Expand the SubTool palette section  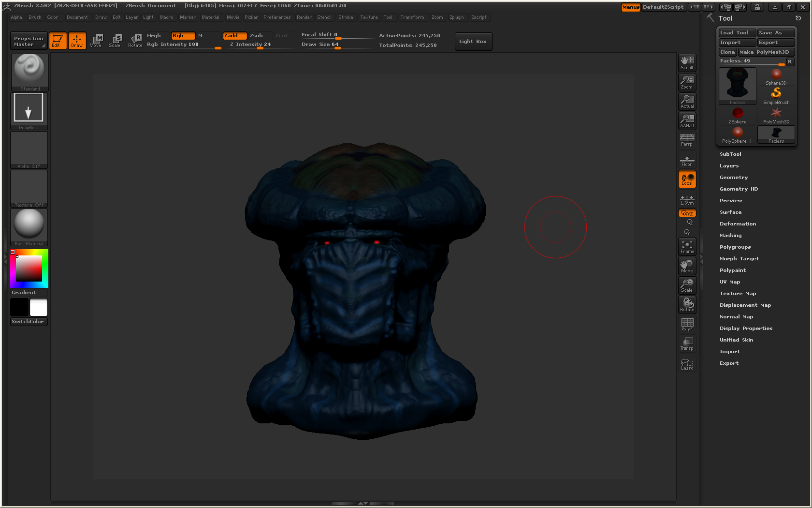pos(730,154)
